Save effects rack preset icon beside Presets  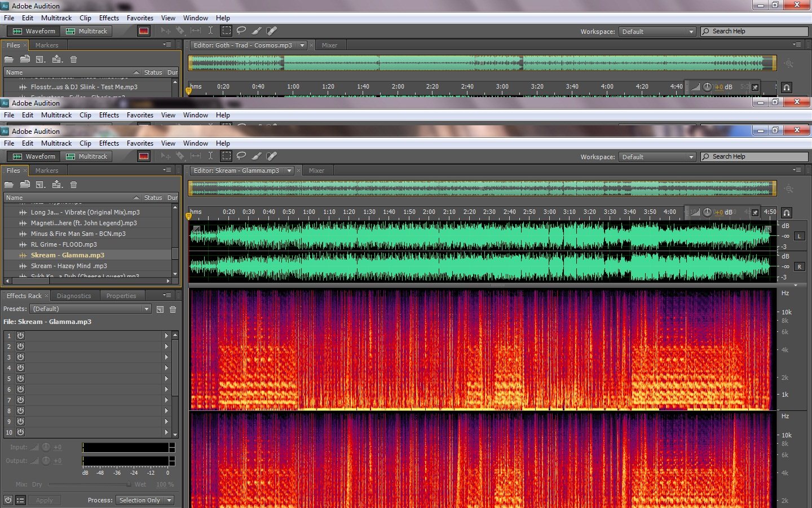click(x=160, y=309)
